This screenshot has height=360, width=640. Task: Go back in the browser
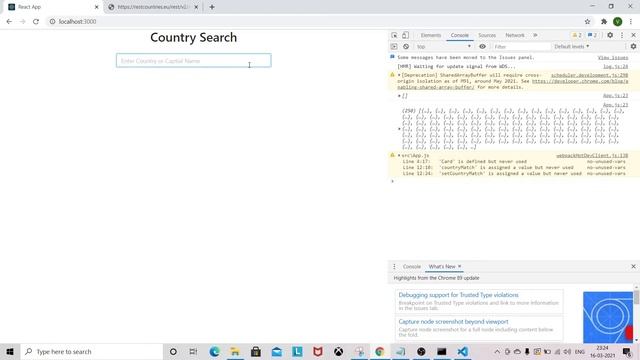9,21
